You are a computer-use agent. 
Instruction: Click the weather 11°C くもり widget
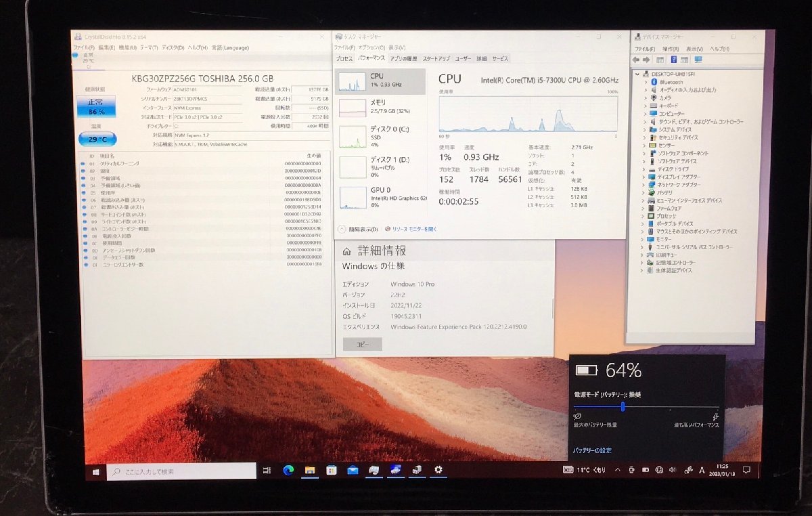tap(584, 469)
